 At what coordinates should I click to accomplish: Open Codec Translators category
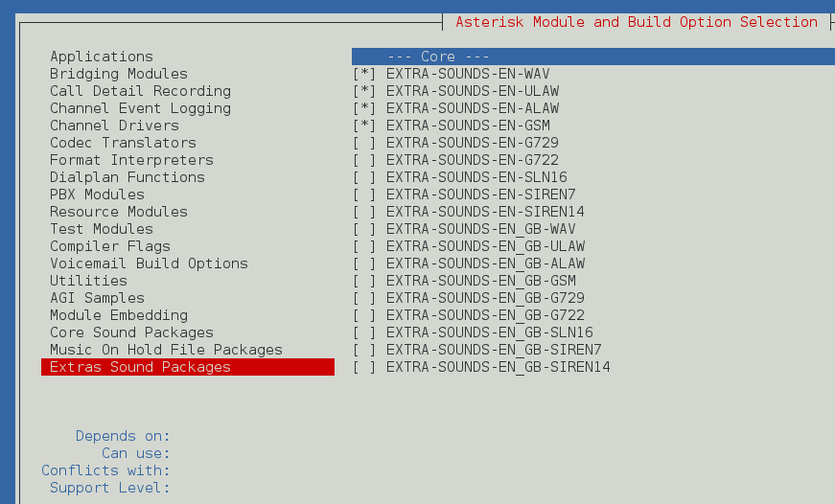point(123,143)
